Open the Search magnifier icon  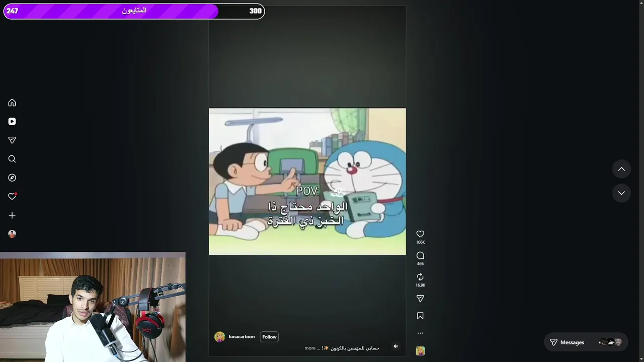[12, 159]
